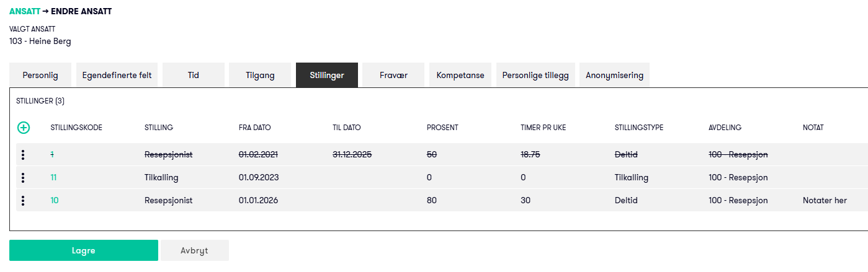This screenshot has width=868, height=272.
Task: Open the Tilgang tab
Action: click(260, 75)
